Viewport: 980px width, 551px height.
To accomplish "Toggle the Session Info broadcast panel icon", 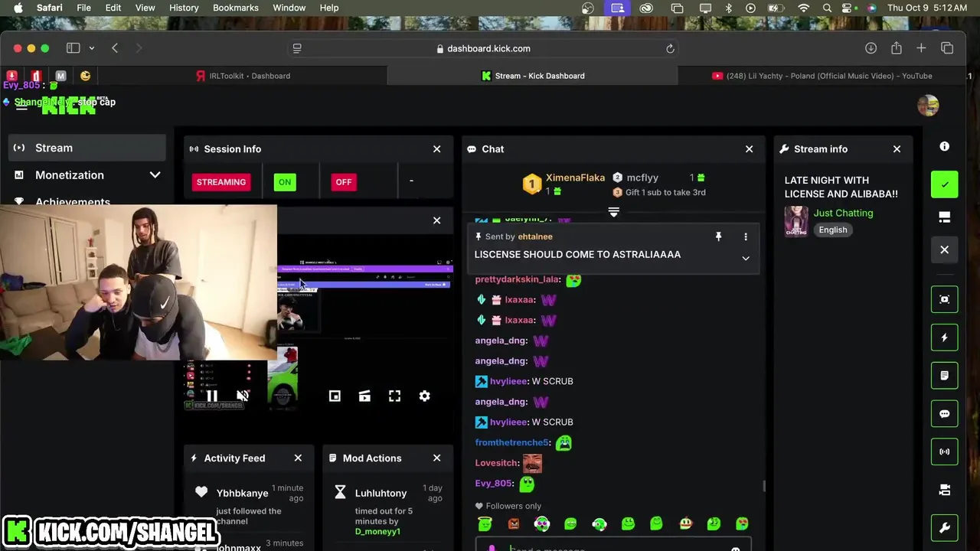I will coord(944,452).
